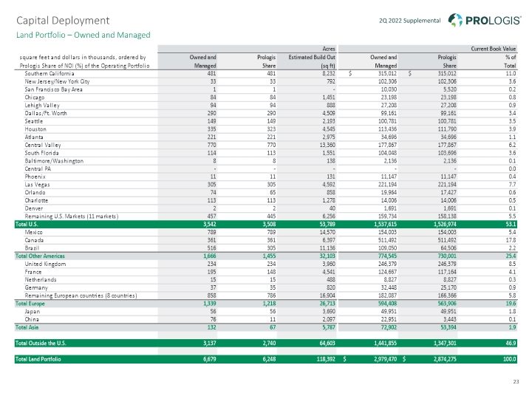This screenshot has width=532, height=399.
Task: Click the Total U.S. percentage value 53.1
Action: pyautogui.click(x=511, y=225)
